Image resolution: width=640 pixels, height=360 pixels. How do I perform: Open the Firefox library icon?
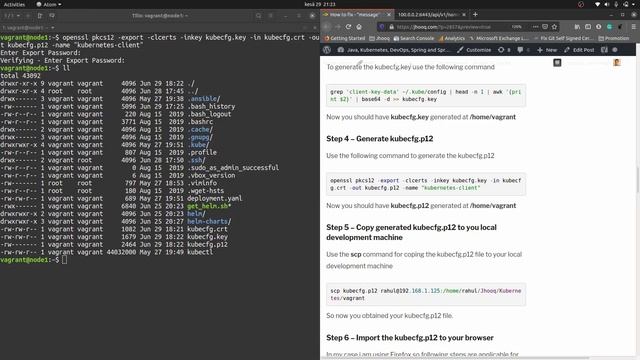[x=577, y=27]
